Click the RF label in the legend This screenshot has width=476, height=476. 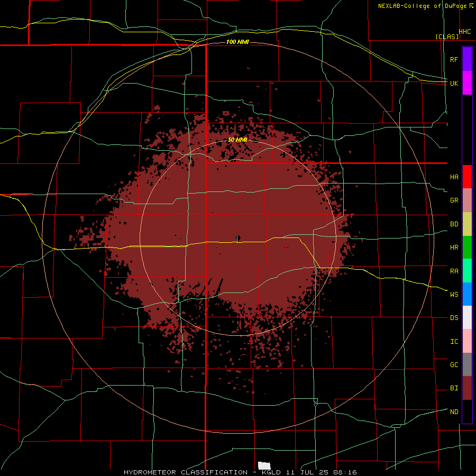coord(454,59)
